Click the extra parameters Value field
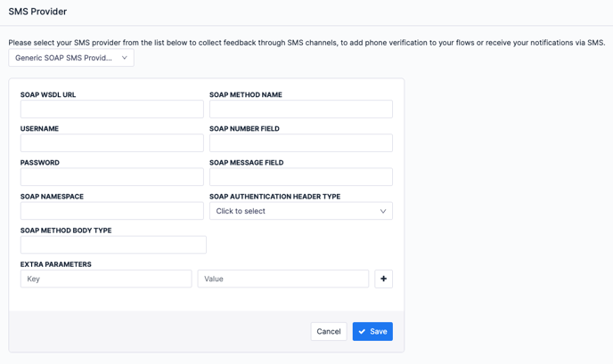This screenshot has height=364, width=613. [282, 279]
